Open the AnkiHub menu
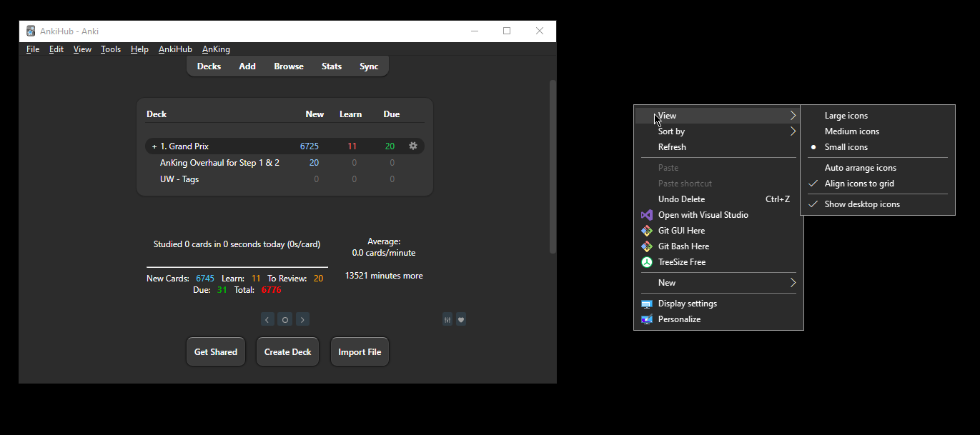This screenshot has height=435, width=980. tap(175, 49)
